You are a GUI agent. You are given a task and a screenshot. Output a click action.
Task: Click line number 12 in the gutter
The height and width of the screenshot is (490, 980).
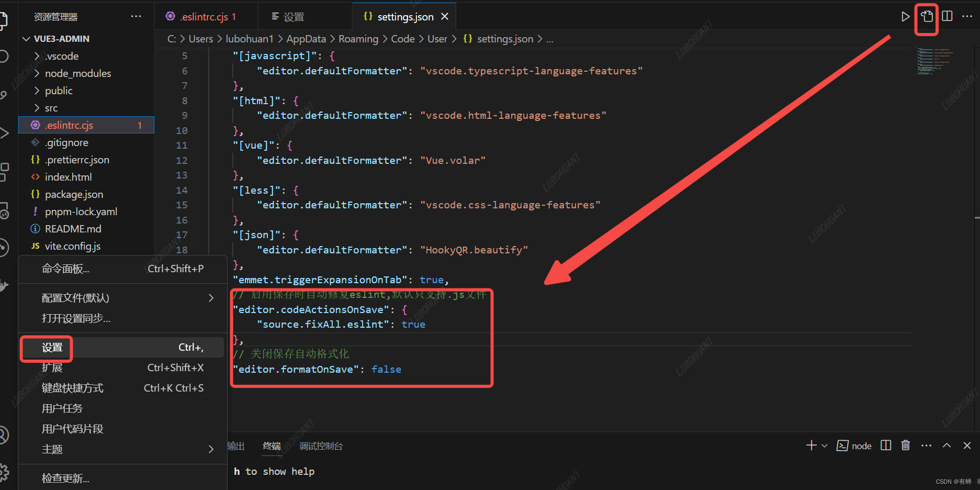tap(182, 161)
